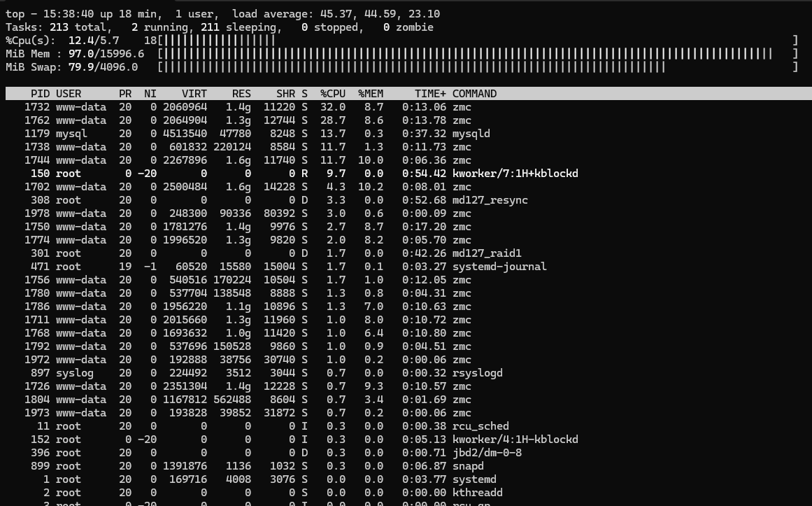Viewport: 812px width, 506px height.
Task: Click the TIME+ column header
Action: click(x=430, y=93)
